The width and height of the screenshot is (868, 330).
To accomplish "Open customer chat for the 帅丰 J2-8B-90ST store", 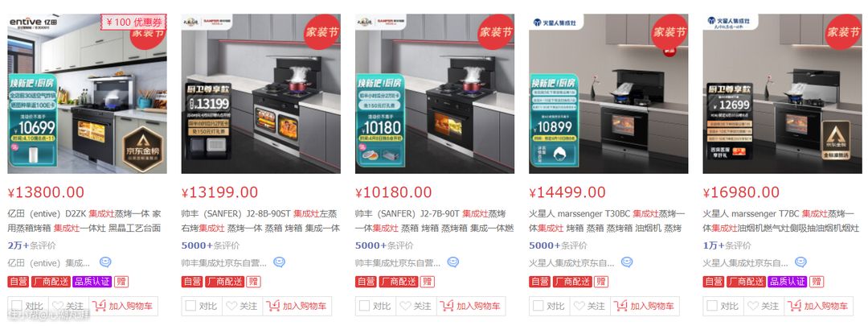I will (279, 262).
